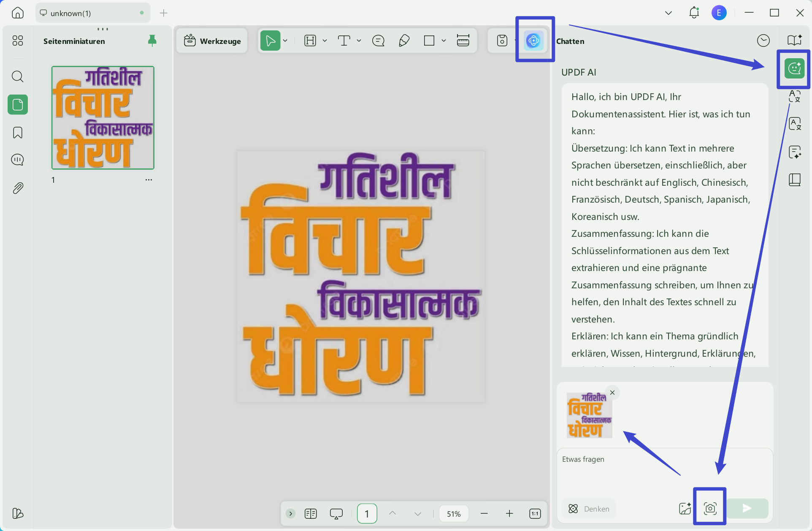Select the Comment tool in the toolbar
Viewport: 812px width, 531px height.
point(378,41)
